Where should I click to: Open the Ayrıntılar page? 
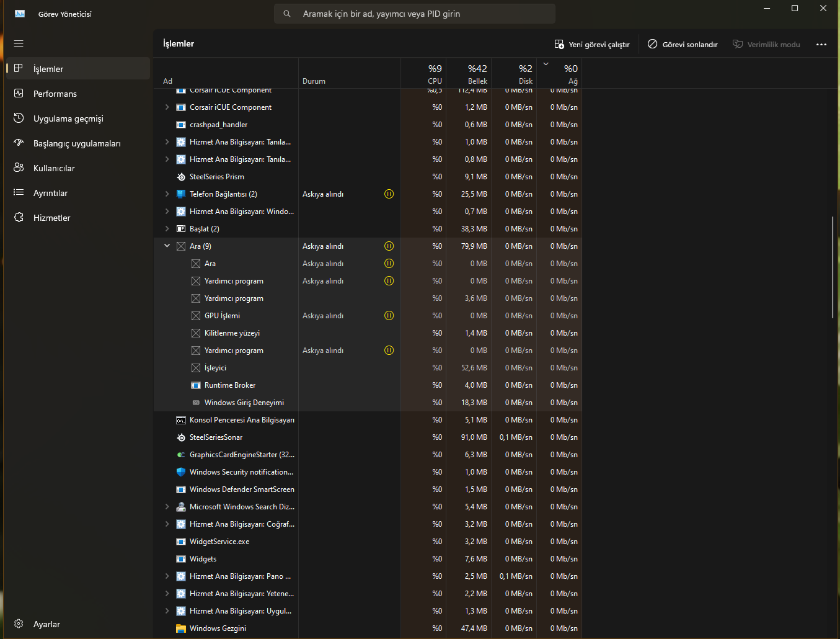78,193
